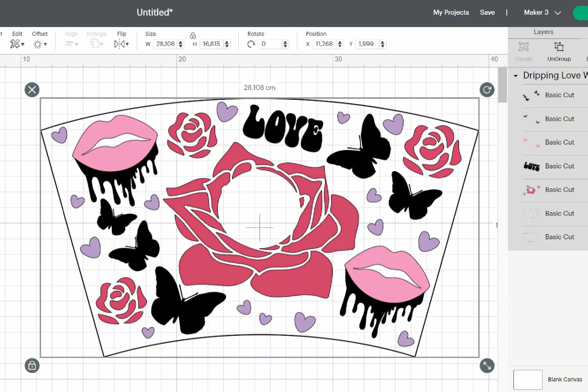The image size is (588, 392).
Task: Toggle the size aspect ratio lock
Action: (x=193, y=36)
